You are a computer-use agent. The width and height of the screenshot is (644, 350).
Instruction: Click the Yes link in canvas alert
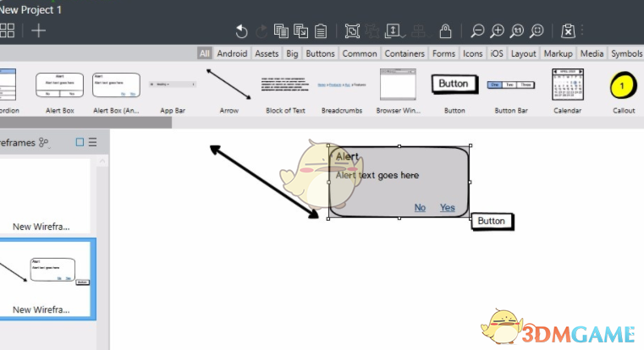(448, 207)
